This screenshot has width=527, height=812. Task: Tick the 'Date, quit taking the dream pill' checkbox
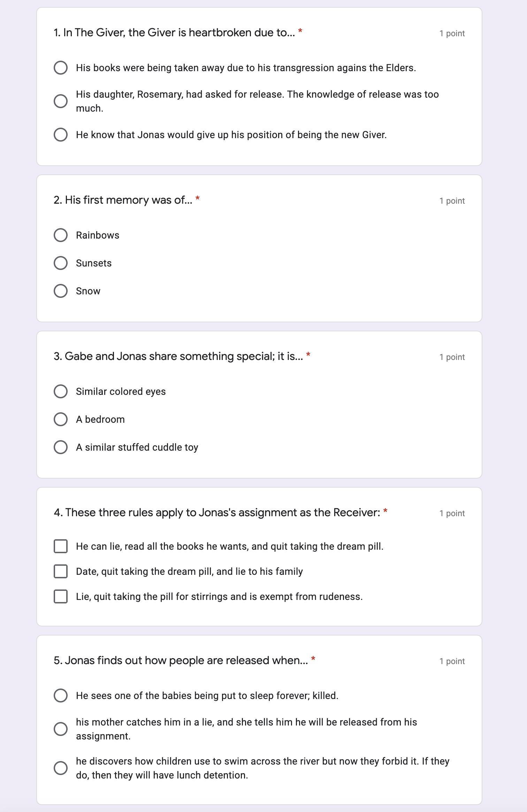(61, 571)
